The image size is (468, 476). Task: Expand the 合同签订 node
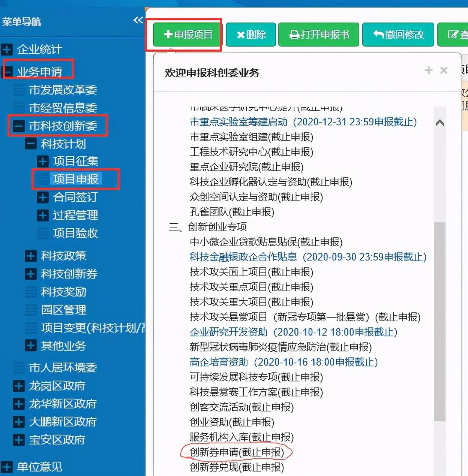pyautogui.click(x=43, y=197)
